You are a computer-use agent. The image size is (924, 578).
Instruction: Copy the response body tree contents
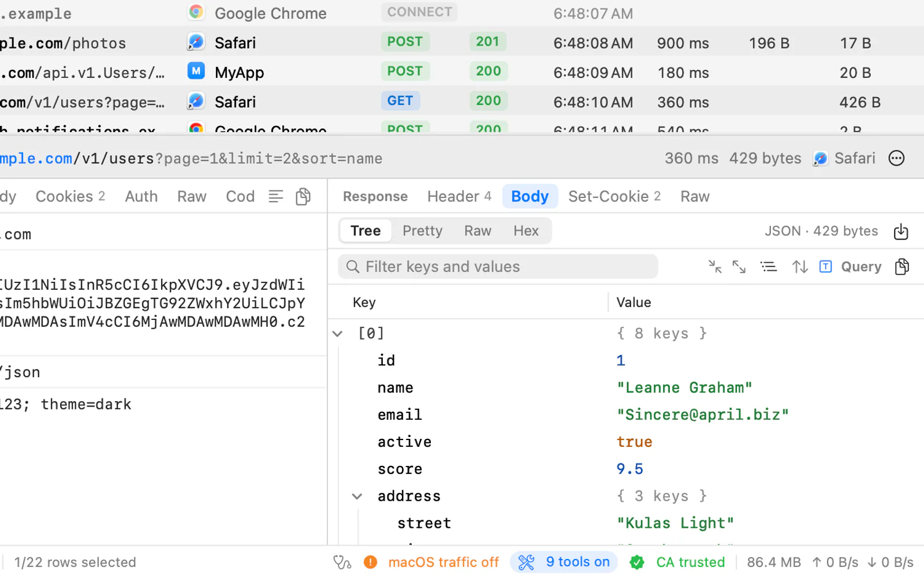[902, 267]
